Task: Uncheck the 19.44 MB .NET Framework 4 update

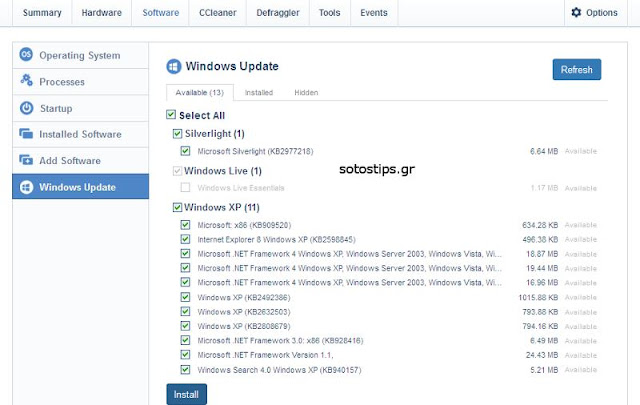Action: (x=185, y=268)
